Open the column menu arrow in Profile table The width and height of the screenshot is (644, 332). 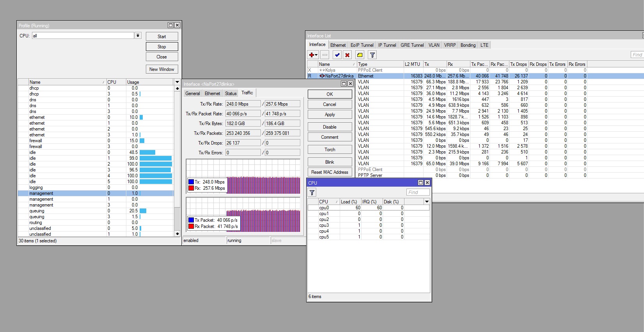[x=177, y=82]
